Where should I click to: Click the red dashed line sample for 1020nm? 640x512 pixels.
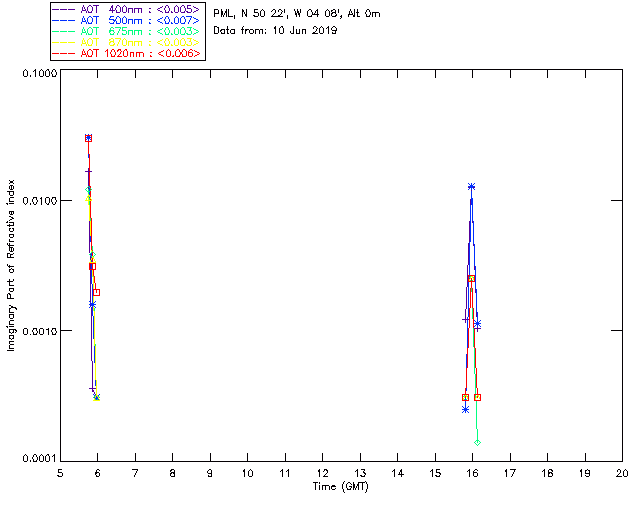(x=64, y=53)
